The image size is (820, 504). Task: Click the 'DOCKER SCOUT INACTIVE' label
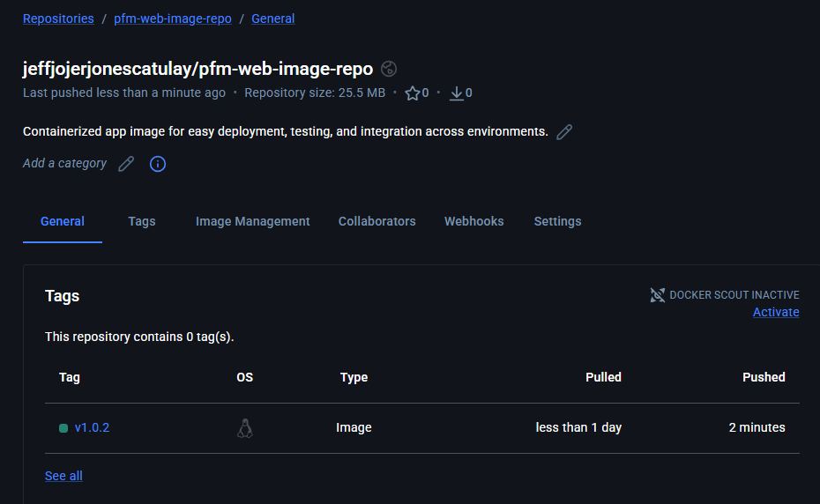click(734, 295)
